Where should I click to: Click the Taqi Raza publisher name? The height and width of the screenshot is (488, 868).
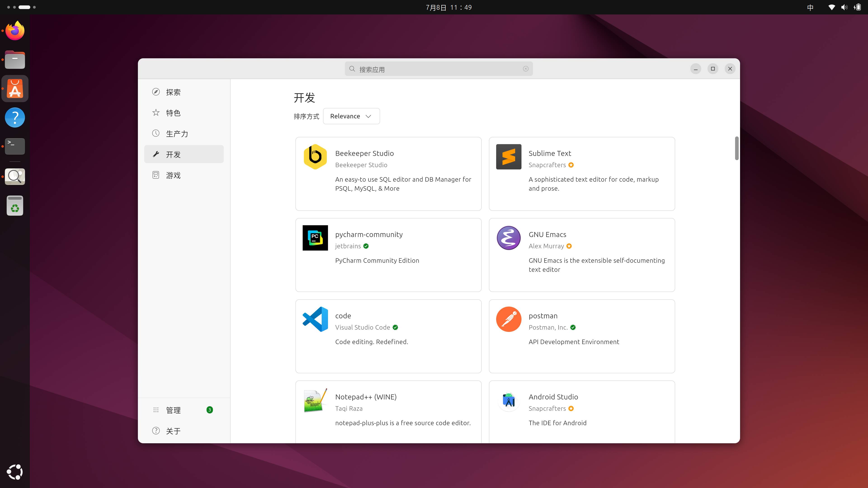point(349,408)
